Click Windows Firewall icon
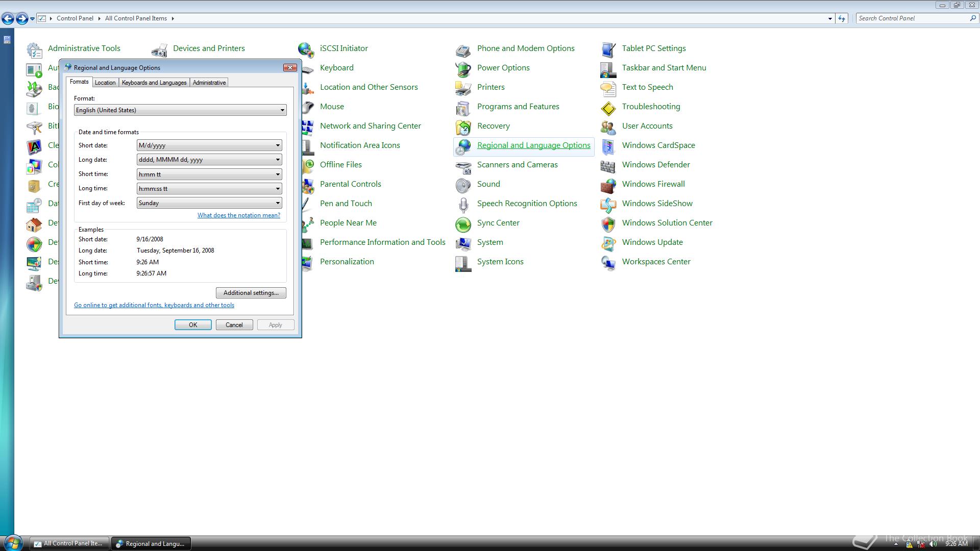 pos(608,185)
